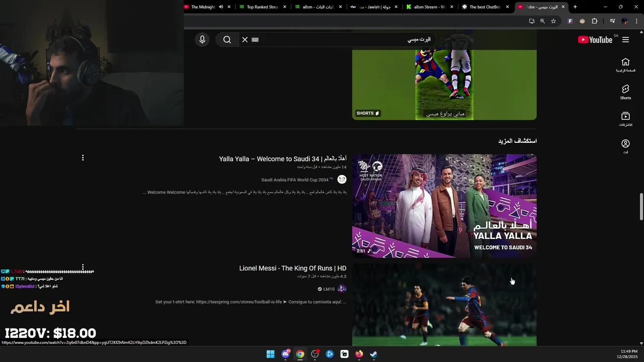The width and height of the screenshot is (644, 362).
Task: Open Subscriptions in the sidebar
Action: pos(625,119)
